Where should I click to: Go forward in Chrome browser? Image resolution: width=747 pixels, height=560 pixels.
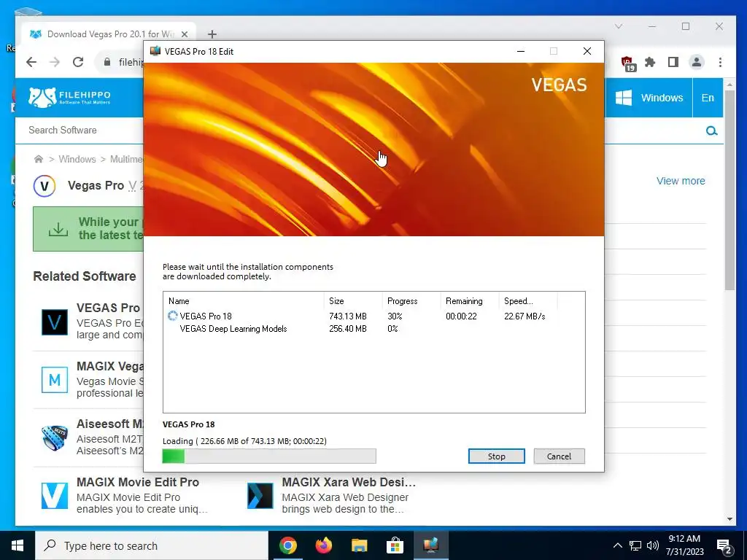pos(55,62)
